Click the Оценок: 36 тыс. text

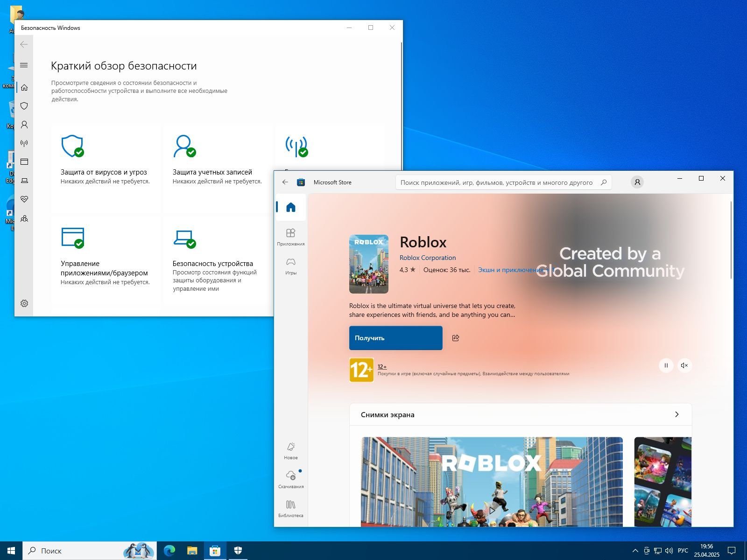click(447, 270)
